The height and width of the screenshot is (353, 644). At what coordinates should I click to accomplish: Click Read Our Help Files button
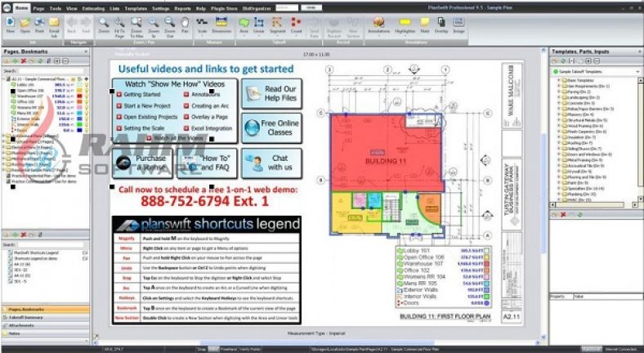click(x=271, y=94)
